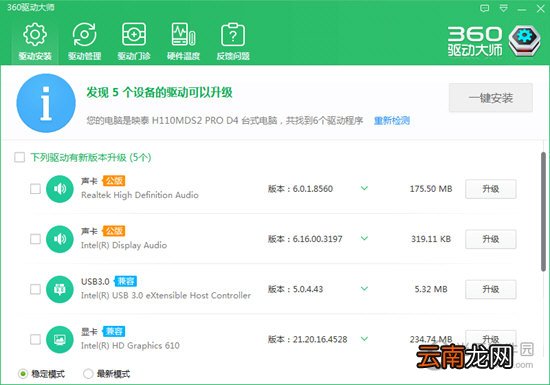This screenshot has width=550, height=385.
Task: Click the USB3.0 controller device icon
Action: click(x=60, y=289)
